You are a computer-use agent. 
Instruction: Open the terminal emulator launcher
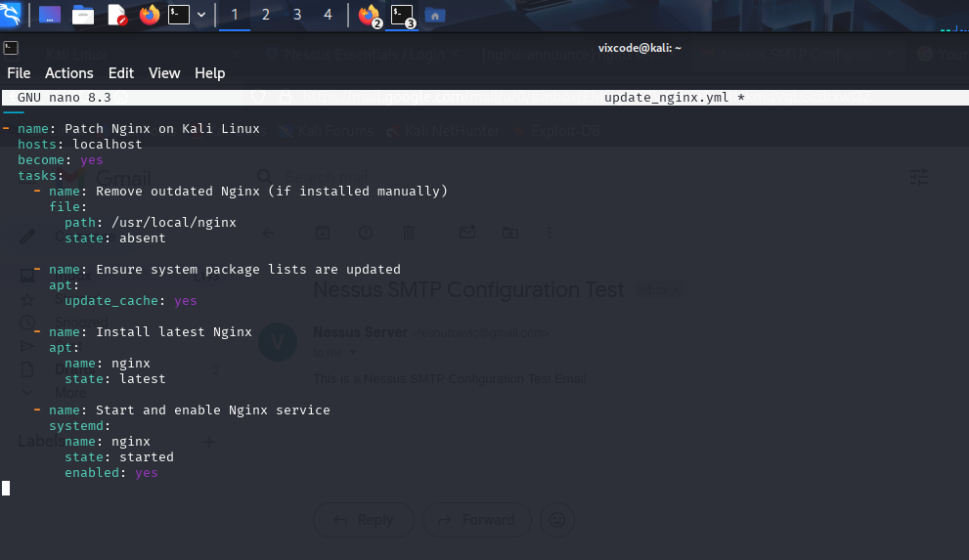(x=179, y=15)
